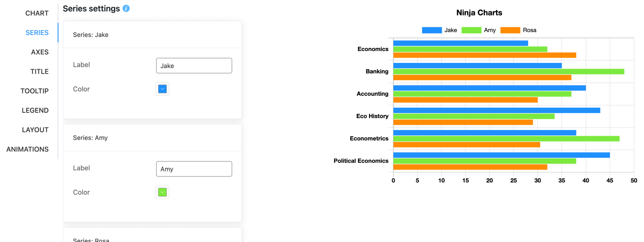Image resolution: width=644 pixels, height=242 pixels.
Task: Click the blue Jake swatch in the legend
Action: [431, 30]
